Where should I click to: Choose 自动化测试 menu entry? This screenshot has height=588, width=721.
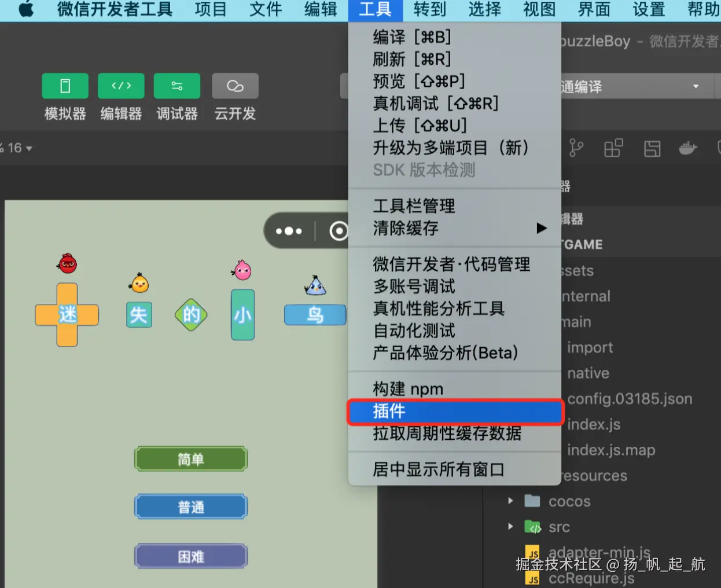tap(455, 331)
